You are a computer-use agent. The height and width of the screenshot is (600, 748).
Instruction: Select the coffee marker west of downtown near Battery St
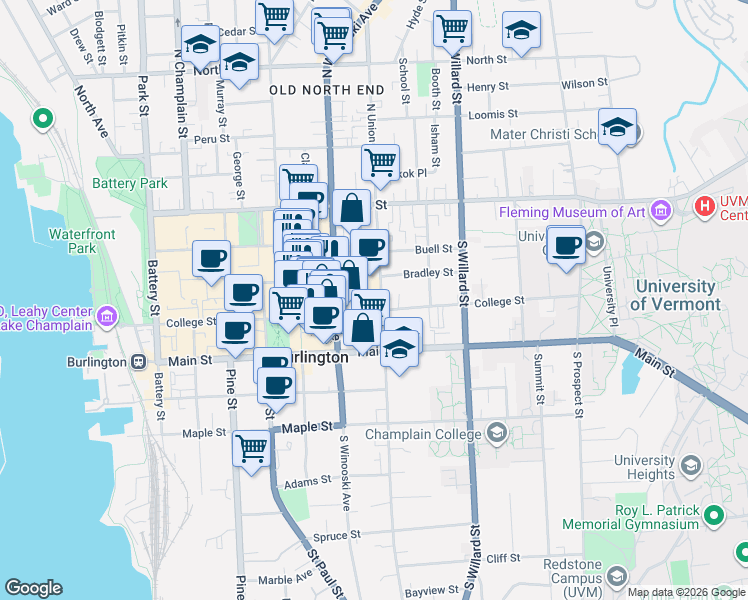click(211, 261)
